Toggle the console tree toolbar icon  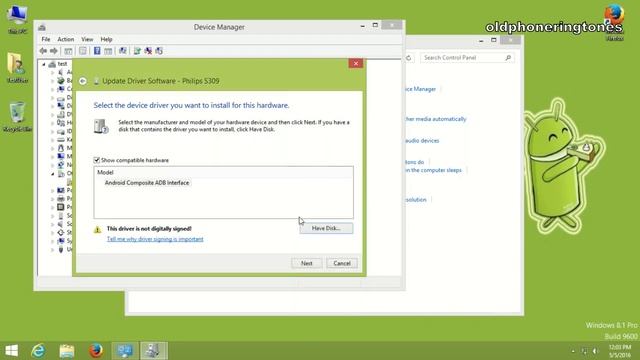pyautogui.click(x=68, y=51)
